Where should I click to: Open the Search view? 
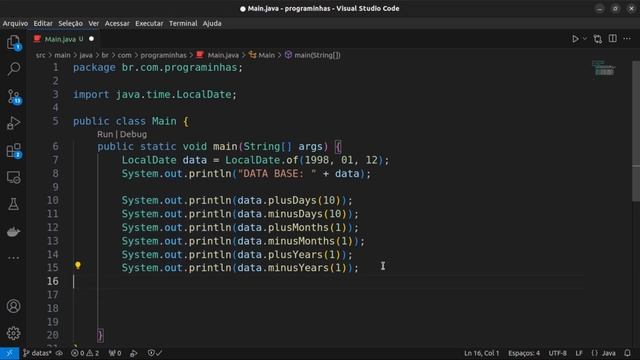tap(13, 69)
